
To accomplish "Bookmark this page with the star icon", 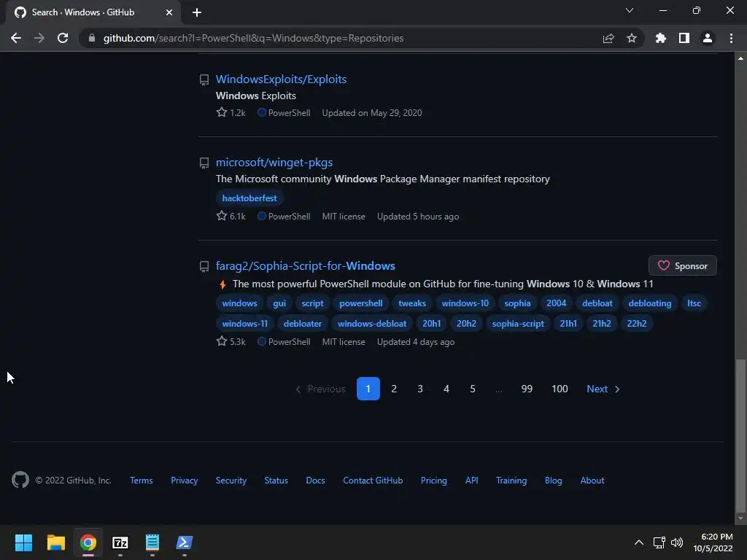I will (x=632, y=38).
